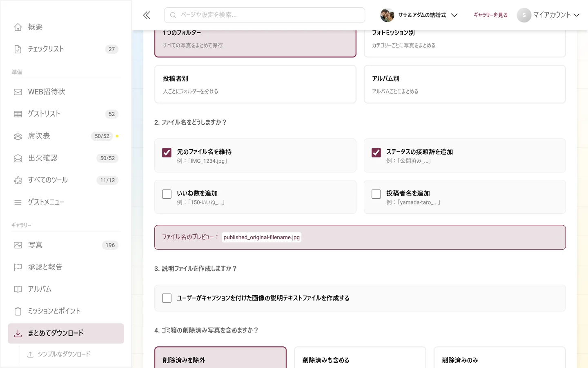This screenshot has height=368, width=588.
Task: Open the ギャラリーを見る link
Action: click(490, 15)
